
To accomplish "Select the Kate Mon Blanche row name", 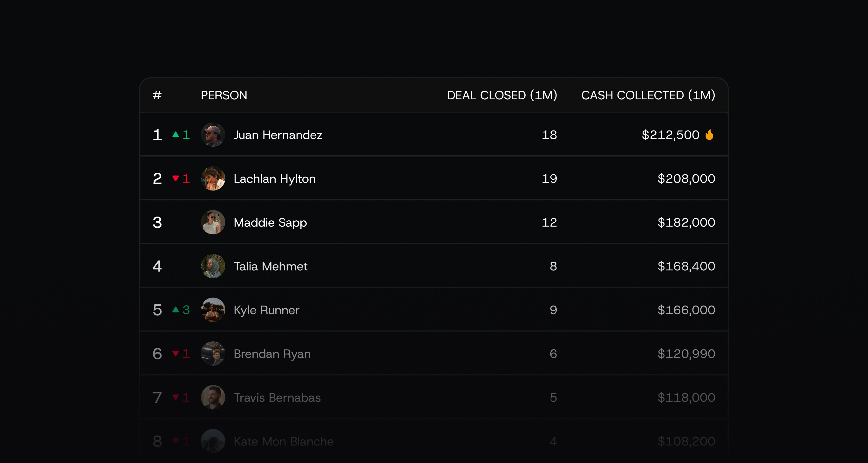I will pos(284,441).
